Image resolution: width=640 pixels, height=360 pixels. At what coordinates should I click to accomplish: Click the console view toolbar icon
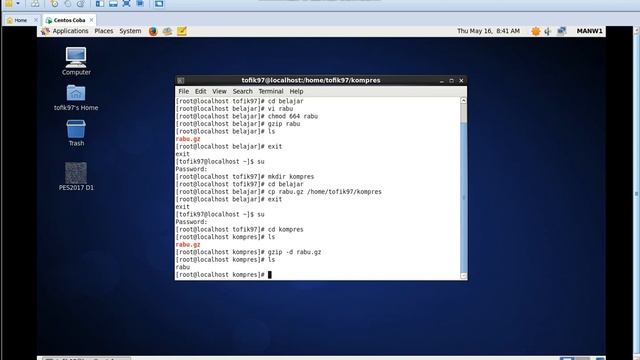tap(159, 4)
